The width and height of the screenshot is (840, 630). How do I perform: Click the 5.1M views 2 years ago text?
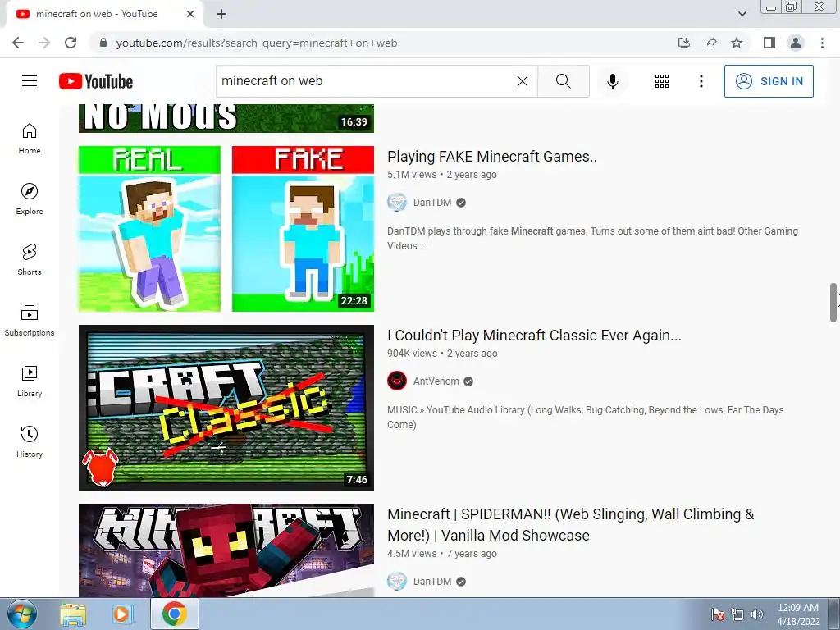pyautogui.click(x=442, y=175)
